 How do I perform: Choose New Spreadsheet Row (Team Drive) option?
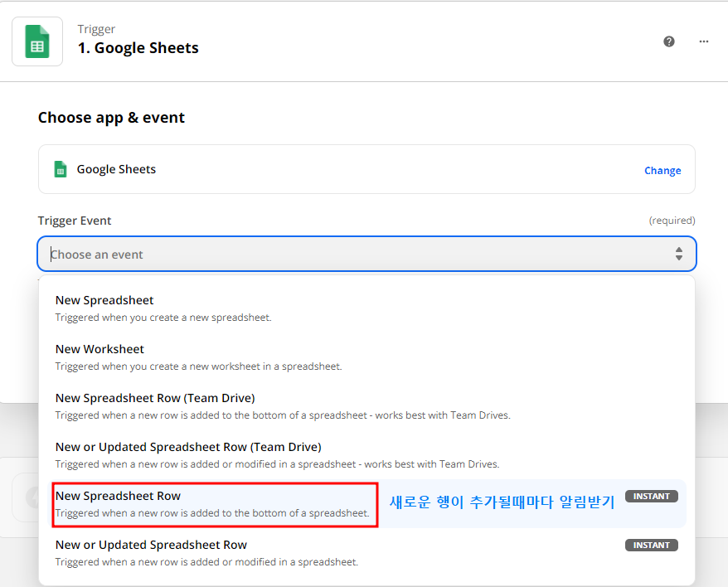pos(155,398)
